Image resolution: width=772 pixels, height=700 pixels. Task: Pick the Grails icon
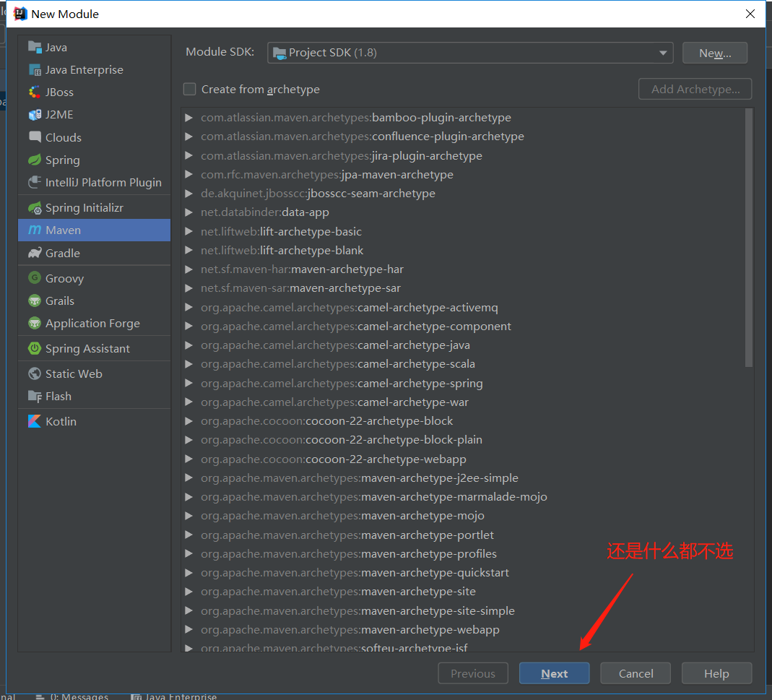point(35,301)
